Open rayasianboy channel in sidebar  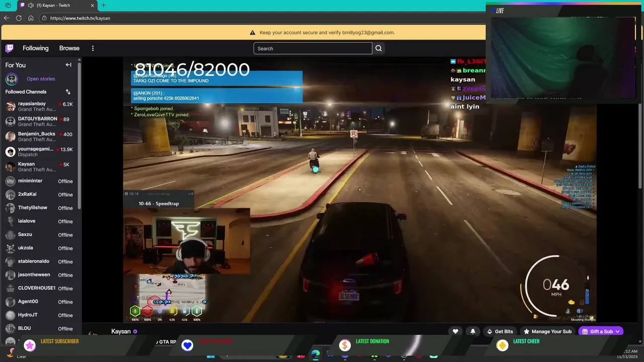click(x=39, y=106)
